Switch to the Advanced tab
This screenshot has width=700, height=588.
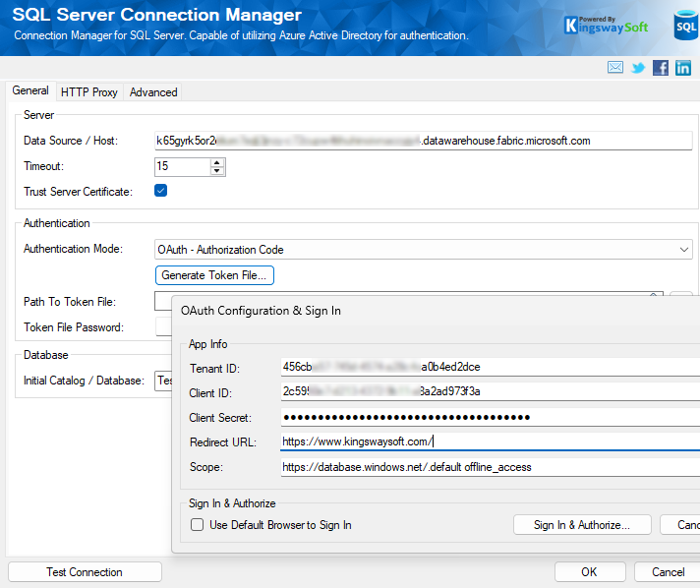[153, 92]
